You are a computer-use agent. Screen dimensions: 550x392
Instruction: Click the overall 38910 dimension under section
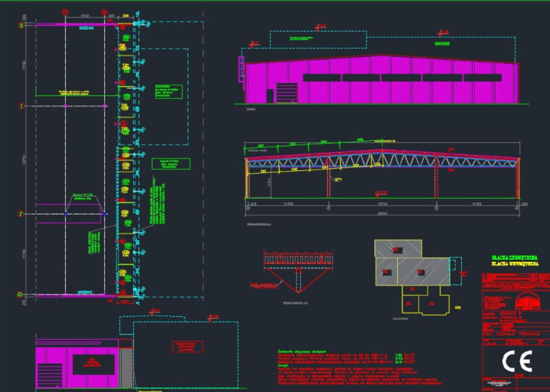click(x=382, y=213)
